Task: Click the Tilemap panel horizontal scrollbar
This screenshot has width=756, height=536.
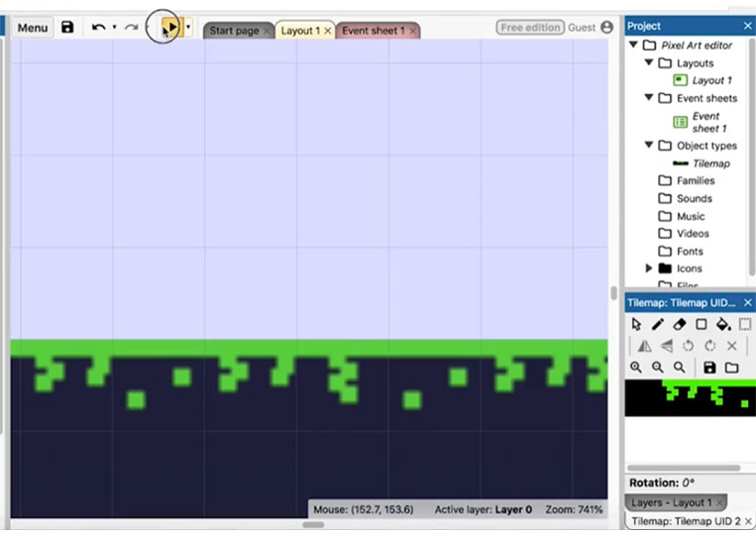Action: (684, 468)
